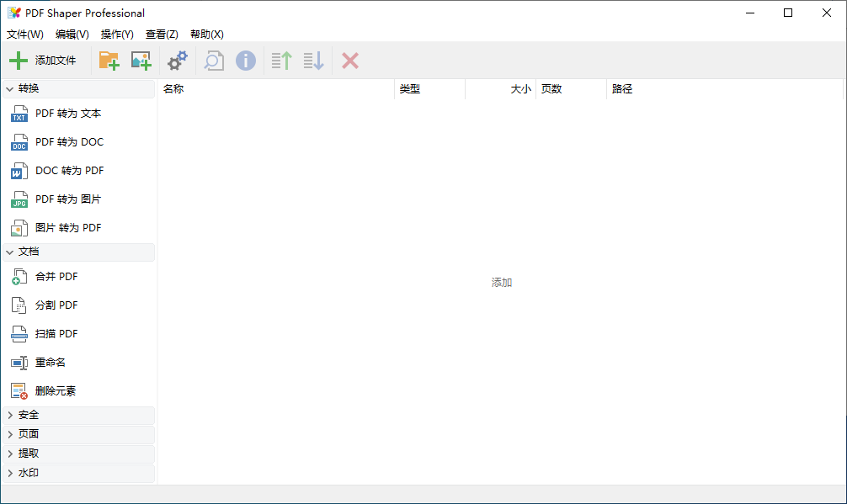
Task: Click the preview magnifier document icon
Action: 214,61
